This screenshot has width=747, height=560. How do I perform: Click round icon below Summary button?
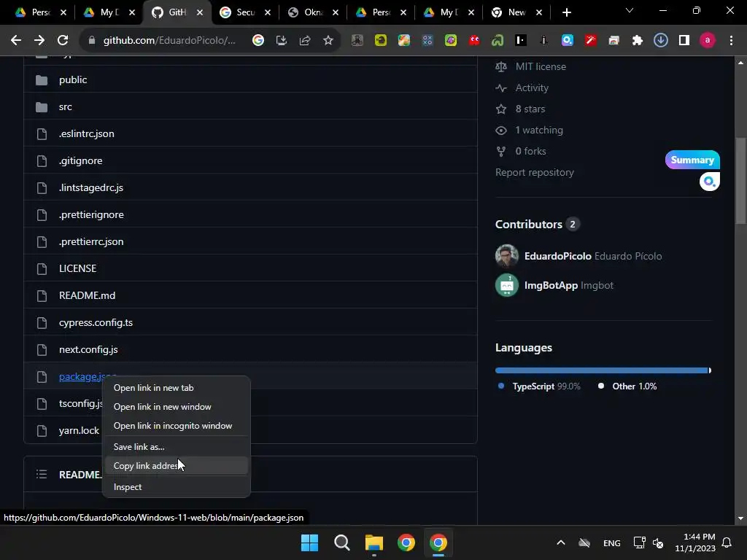(x=709, y=182)
